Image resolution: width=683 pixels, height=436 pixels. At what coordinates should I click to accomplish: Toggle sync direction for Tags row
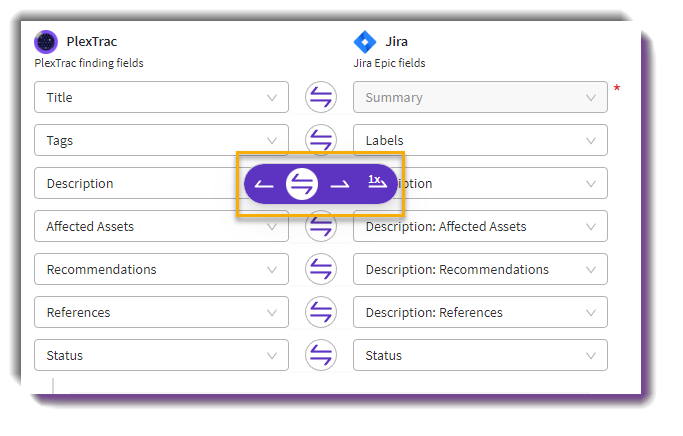[321, 140]
